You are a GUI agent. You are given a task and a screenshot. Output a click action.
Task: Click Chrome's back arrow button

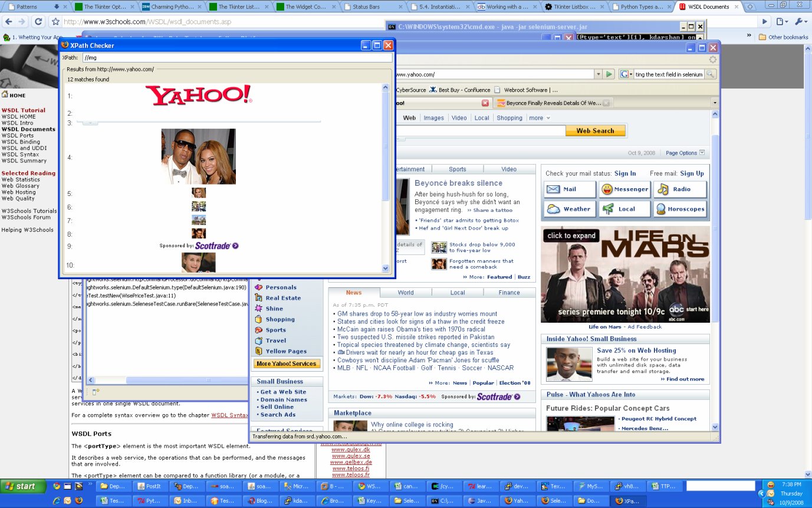click(x=8, y=21)
